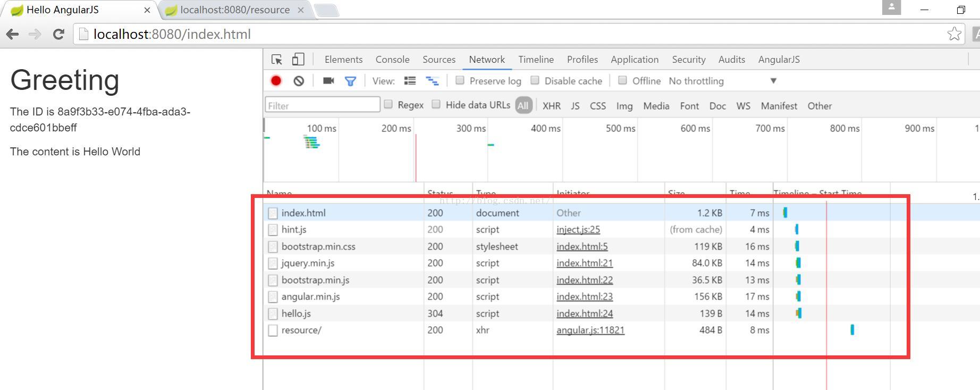Filter requests by Font

689,106
